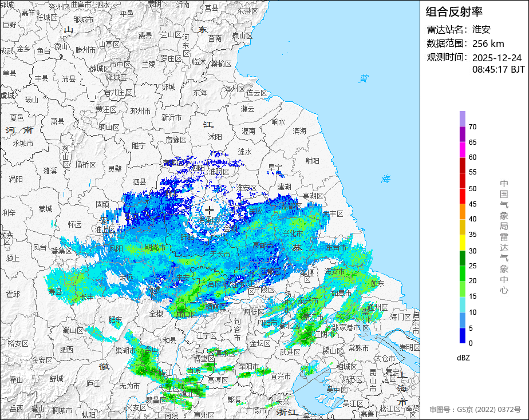Click the 宜兴市 label on the map
The width and height of the screenshot is (529, 420).
coord(281,376)
